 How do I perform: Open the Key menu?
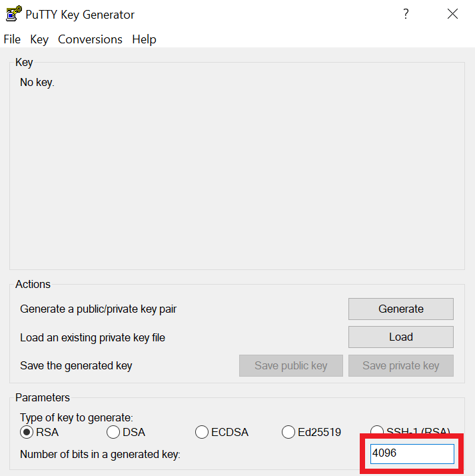point(39,39)
